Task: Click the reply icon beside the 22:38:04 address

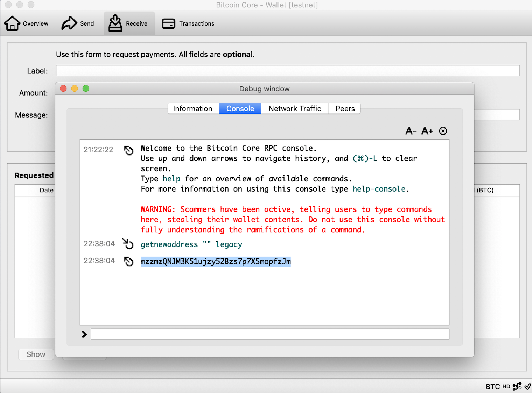Action: pos(129,262)
